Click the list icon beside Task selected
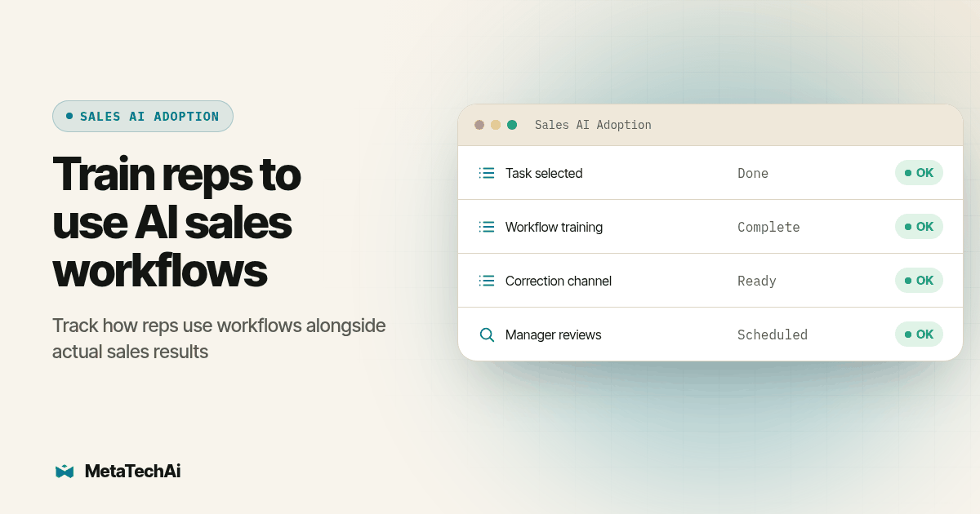Image resolution: width=980 pixels, height=514 pixels. point(487,173)
